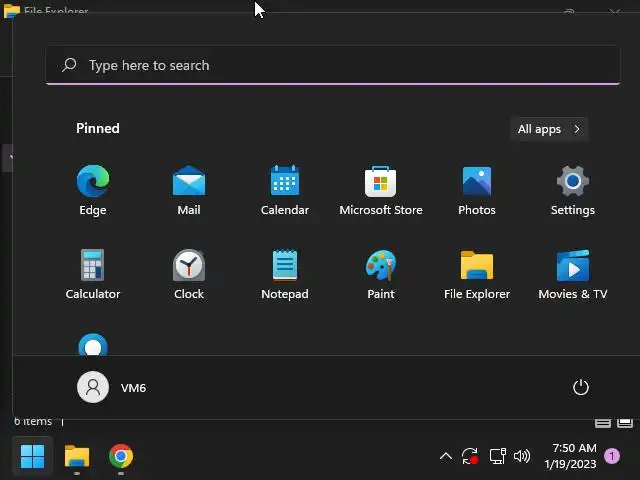This screenshot has height=480, width=640.
Task: Launch the Photos app
Action: tap(477, 190)
